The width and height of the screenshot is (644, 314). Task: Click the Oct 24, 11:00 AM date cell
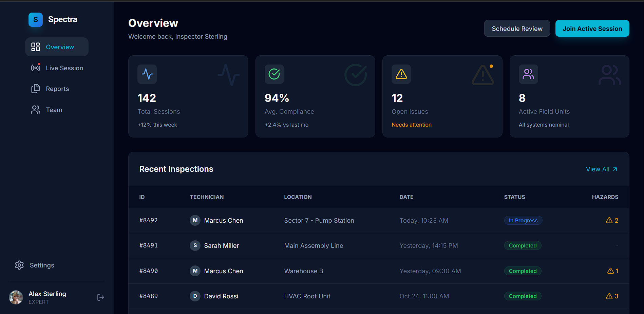click(424, 296)
